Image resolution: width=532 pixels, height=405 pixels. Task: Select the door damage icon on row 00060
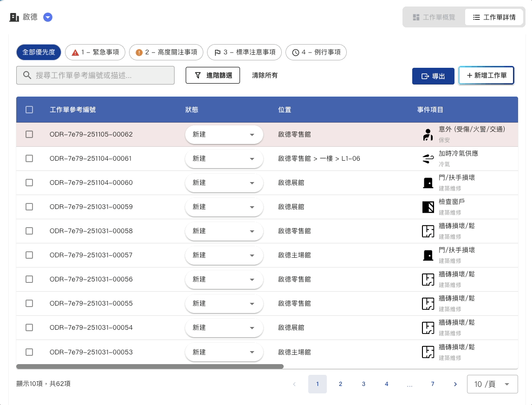pyautogui.click(x=428, y=183)
